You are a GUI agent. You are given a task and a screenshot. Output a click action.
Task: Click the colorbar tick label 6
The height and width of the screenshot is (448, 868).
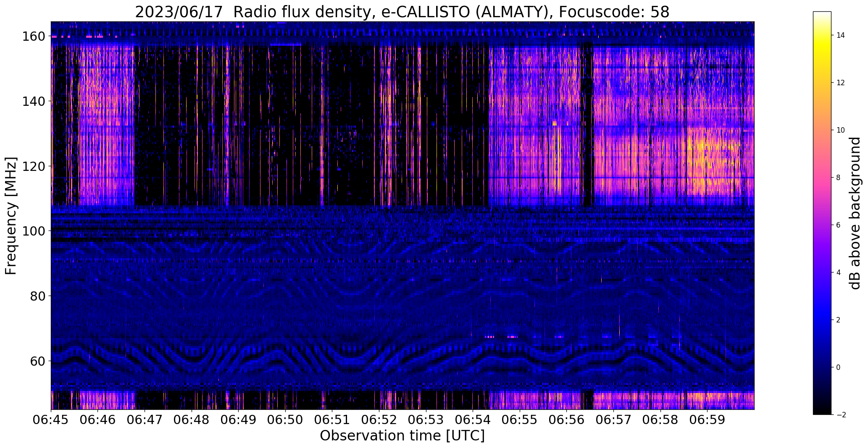839,225
